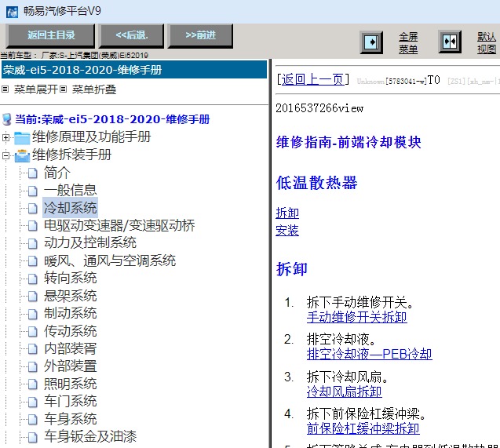Open 电驱动变速器/变速驱动桥 tree item
This screenshot has height=448, width=500.
(119, 226)
